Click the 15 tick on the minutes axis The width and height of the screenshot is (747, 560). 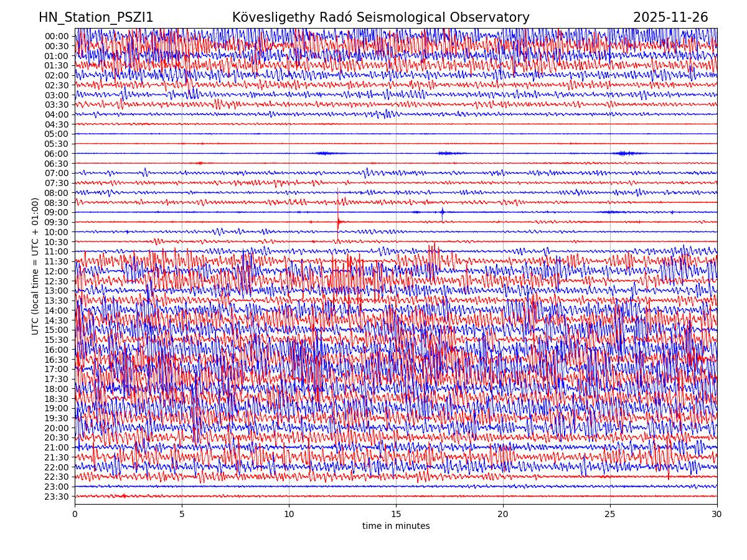pos(396,515)
